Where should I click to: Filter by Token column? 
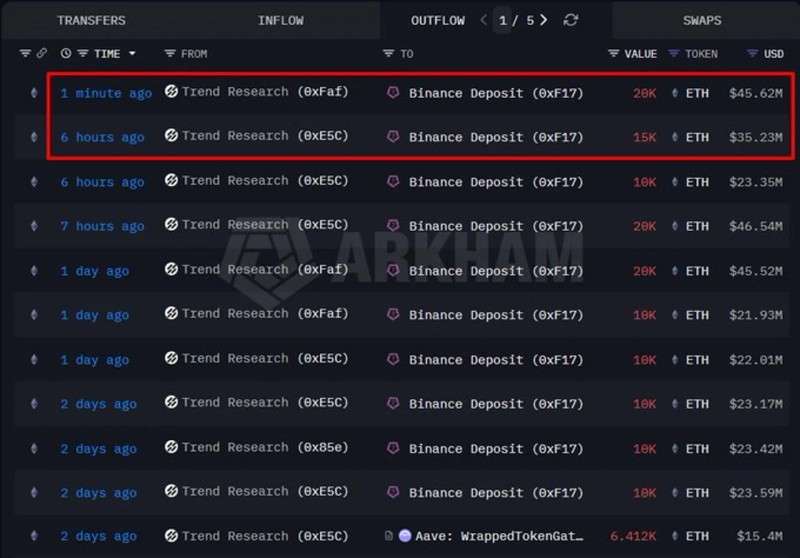[674, 54]
